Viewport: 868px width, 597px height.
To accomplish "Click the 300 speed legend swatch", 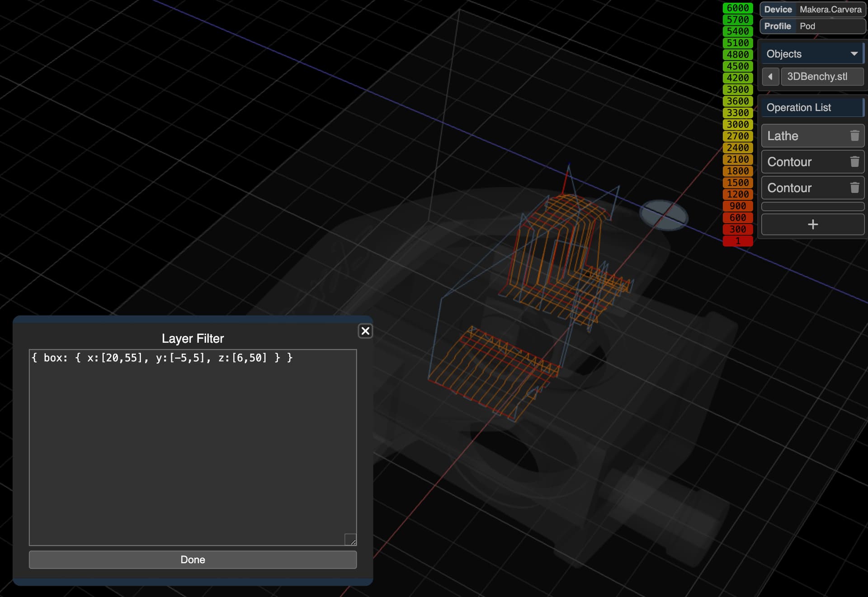I will 737,229.
